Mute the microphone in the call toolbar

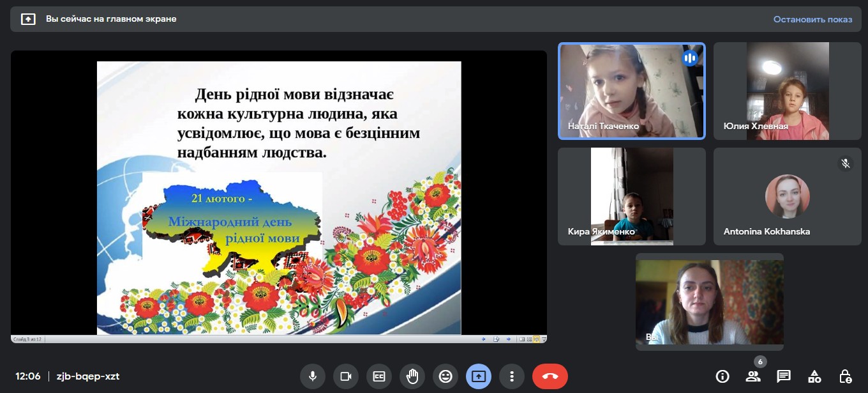coord(313,376)
